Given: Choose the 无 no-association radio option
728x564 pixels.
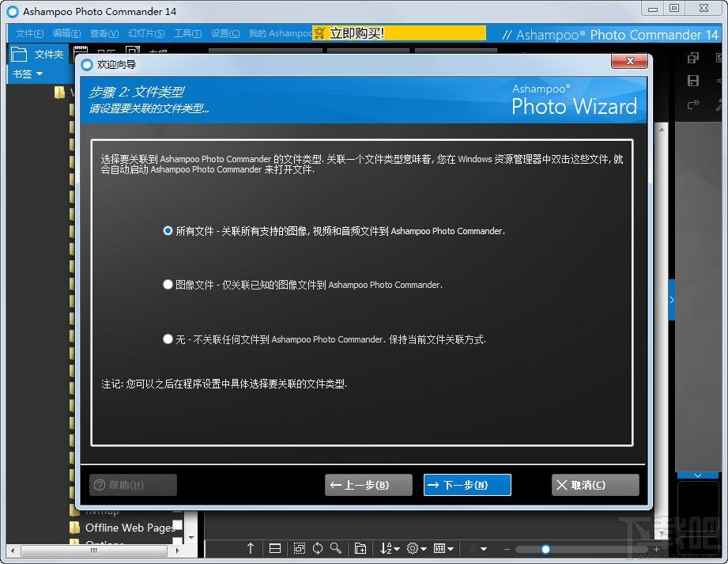Looking at the screenshot, I should click(168, 339).
